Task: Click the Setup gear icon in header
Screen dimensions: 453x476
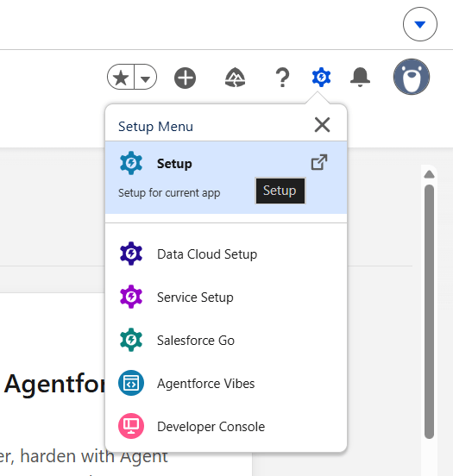Action: click(322, 77)
